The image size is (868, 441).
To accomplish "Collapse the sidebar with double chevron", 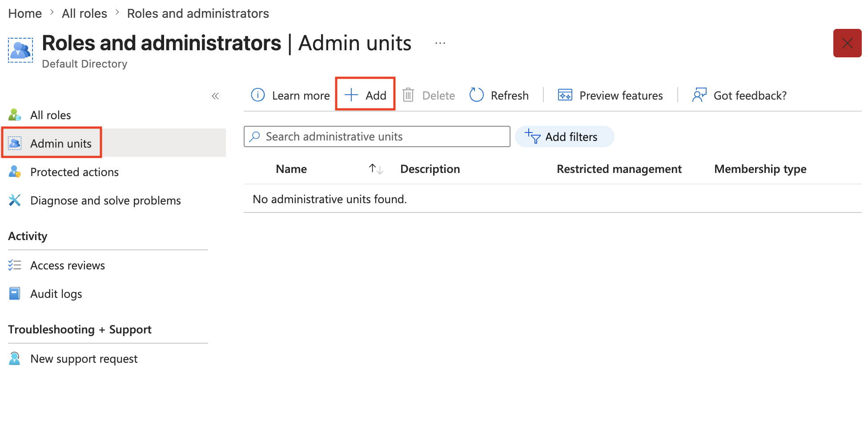I will 215,96.
